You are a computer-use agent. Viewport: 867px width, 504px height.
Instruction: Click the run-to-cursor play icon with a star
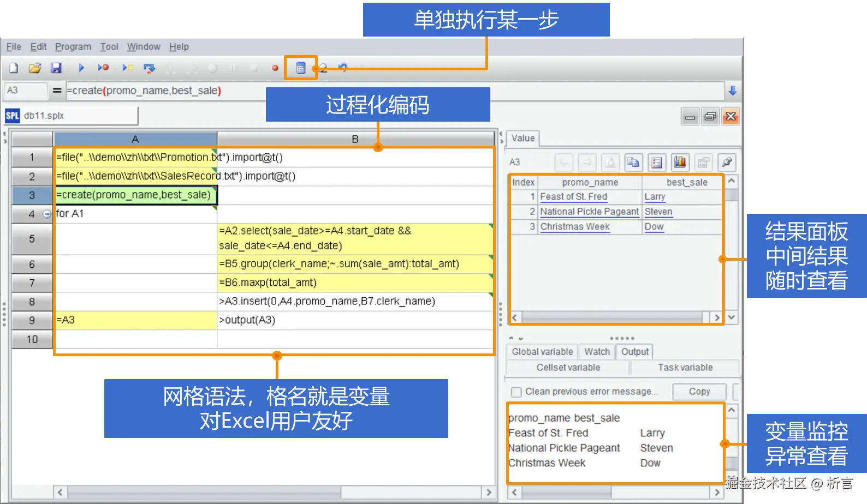(x=128, y=68)
